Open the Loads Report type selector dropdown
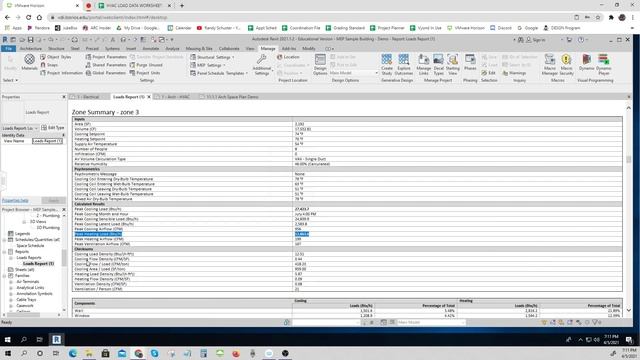Image resolution: width=640 pixels, height=360 pixels. pos(20,128)
